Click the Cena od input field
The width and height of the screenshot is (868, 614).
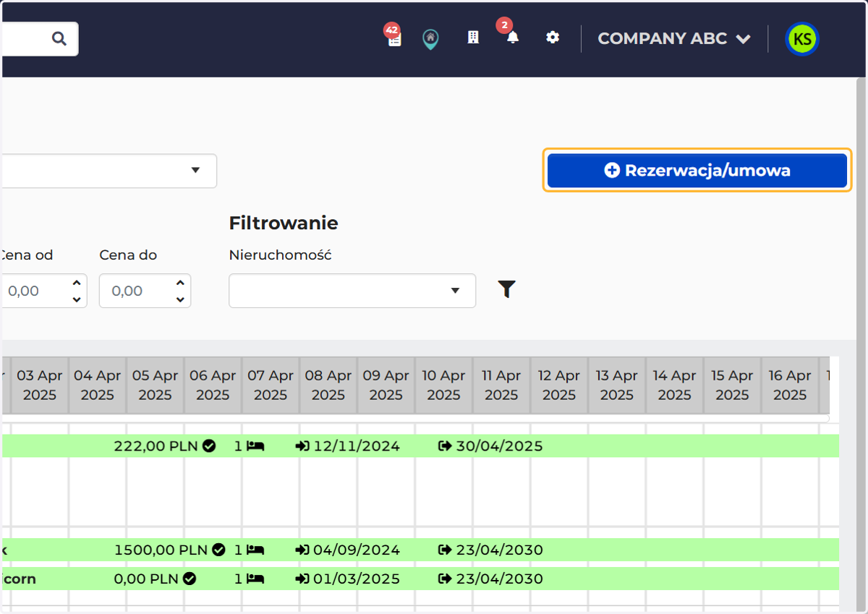(43, 291)
